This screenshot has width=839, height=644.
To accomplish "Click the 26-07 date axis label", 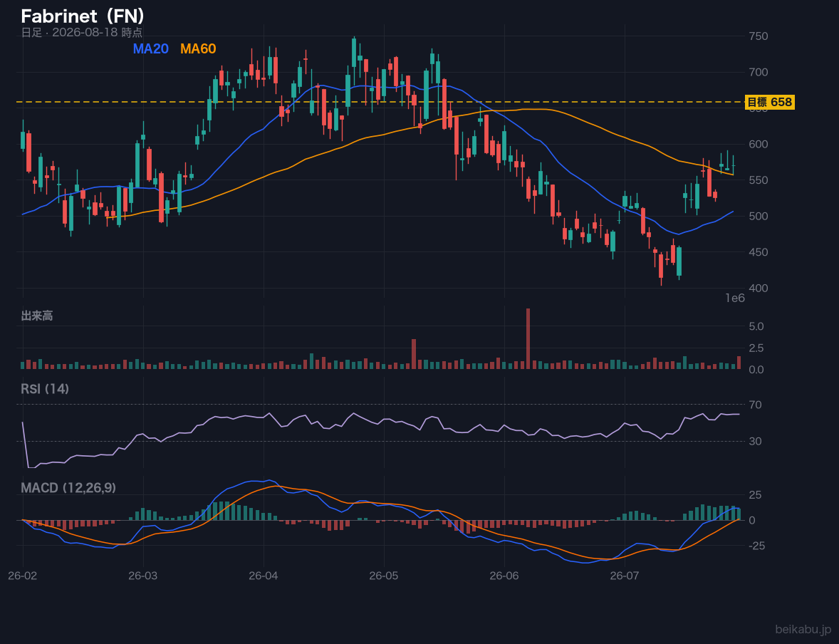I will (x=625, y=576).
